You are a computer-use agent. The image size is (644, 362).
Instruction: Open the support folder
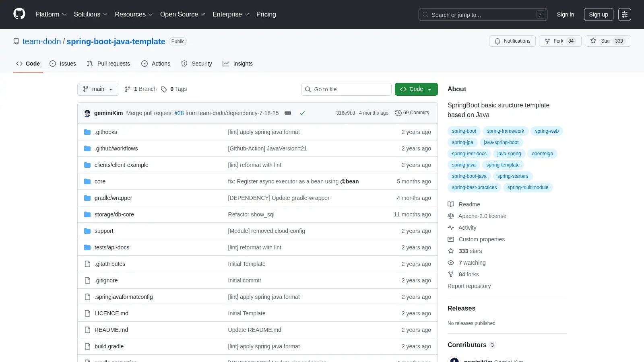click(104, 231)
